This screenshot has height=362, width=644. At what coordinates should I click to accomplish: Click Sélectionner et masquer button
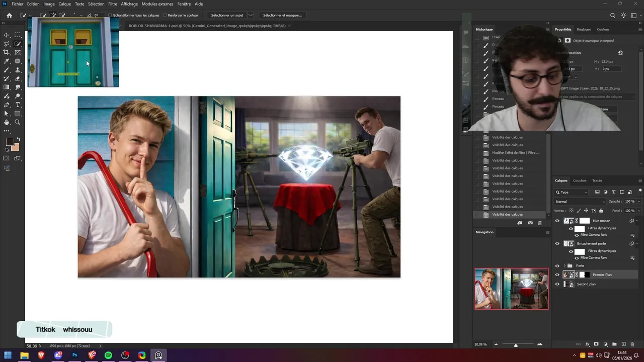pos(282,15)
